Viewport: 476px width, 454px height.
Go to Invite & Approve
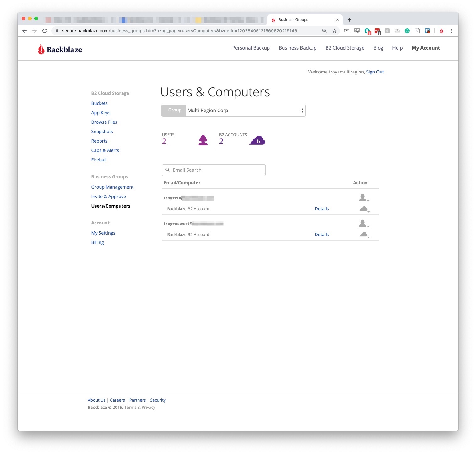pyautogui.click(x=109, y=197)
